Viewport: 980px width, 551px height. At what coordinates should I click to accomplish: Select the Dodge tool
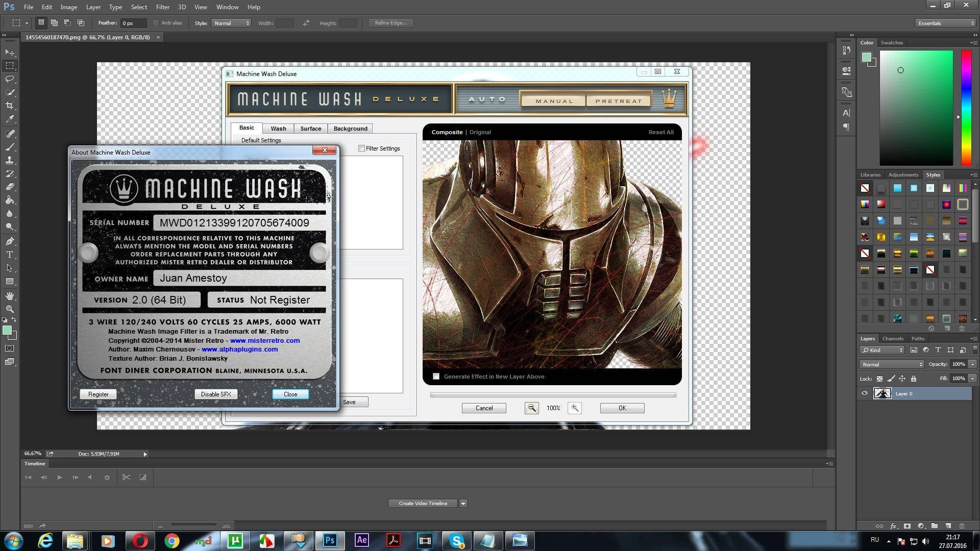point(10,227)
